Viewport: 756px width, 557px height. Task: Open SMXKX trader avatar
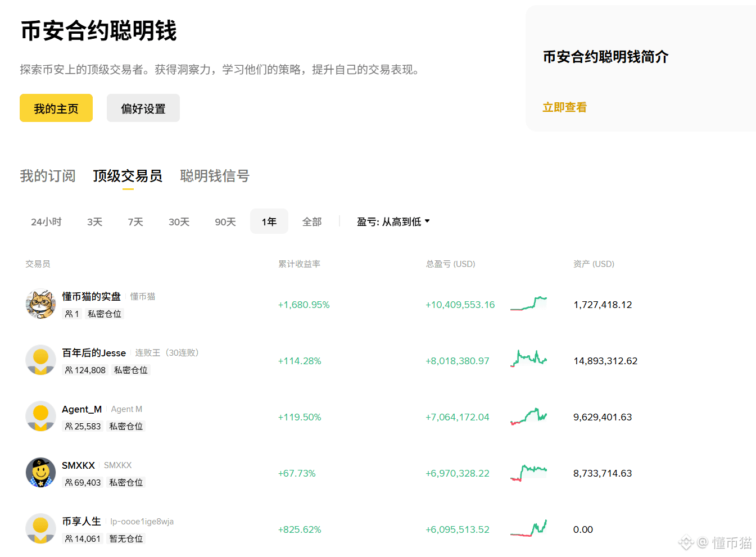coord(40,472)
